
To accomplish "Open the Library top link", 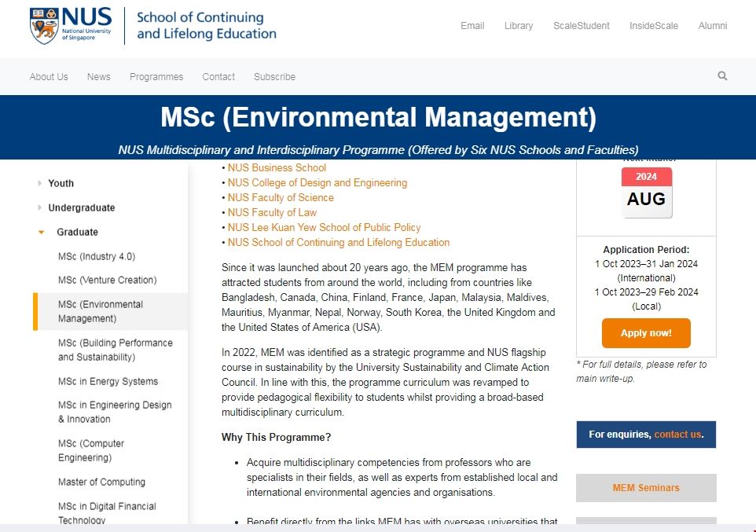I will click(x=518, y=26).
